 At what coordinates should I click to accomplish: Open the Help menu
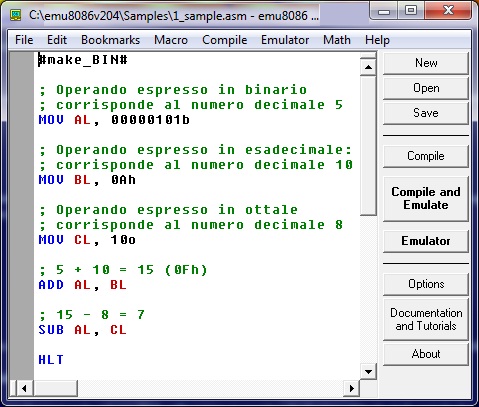tap(377, 40)
